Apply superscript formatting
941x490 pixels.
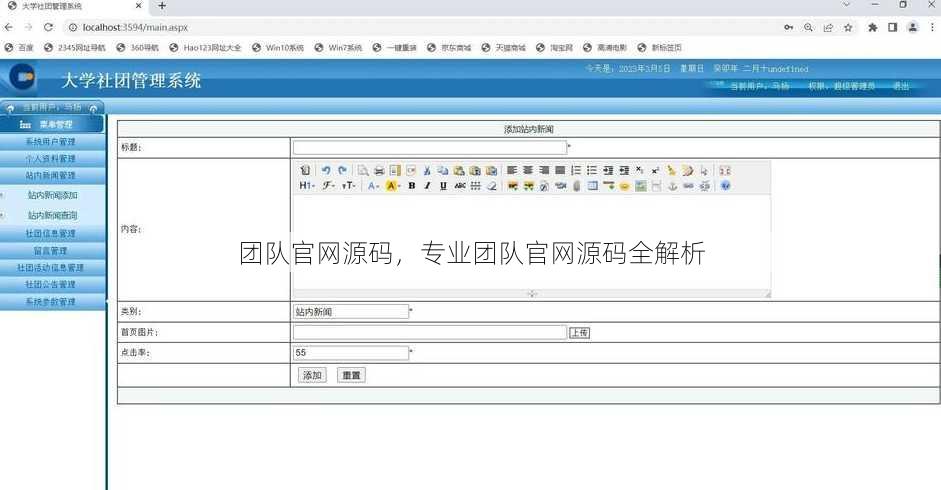coord(655,171)
